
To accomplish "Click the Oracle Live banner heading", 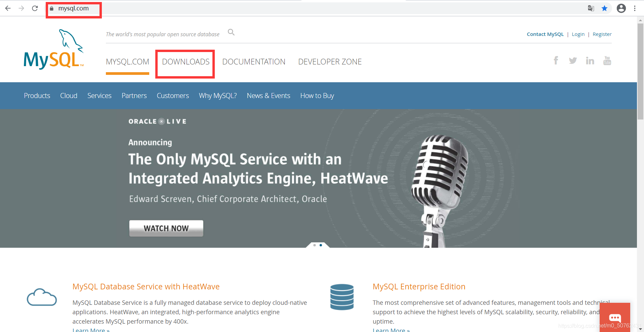I will tap(157, 122).
